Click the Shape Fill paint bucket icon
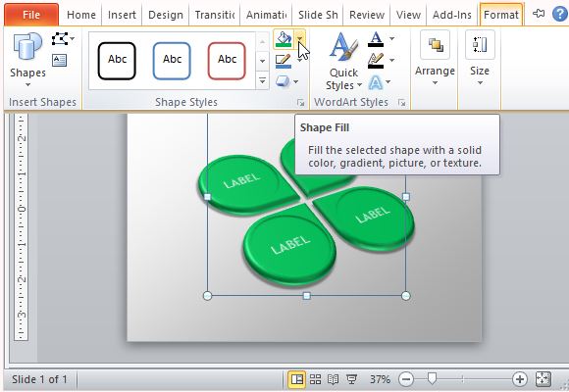 click(284, 39)
